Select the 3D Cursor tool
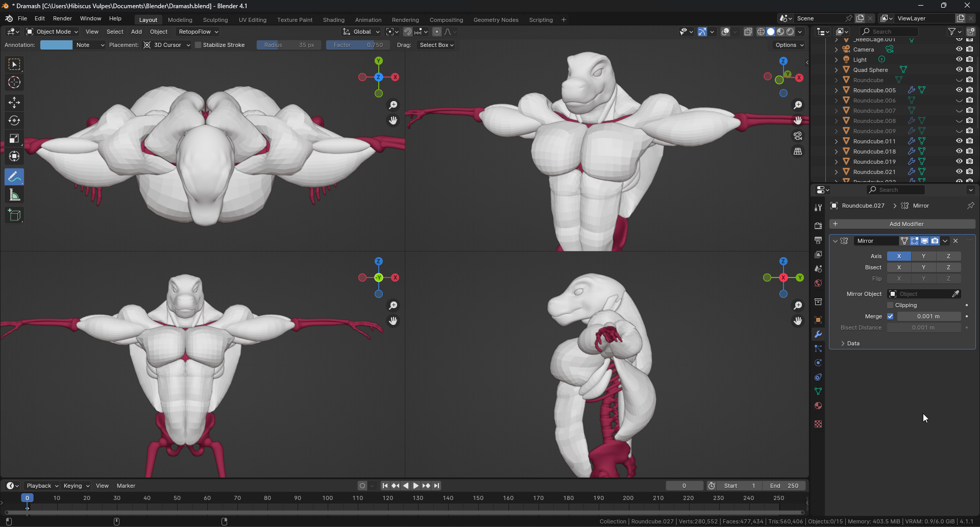The height and width of the screenshot is (527, 980). (x=14, y=82)
